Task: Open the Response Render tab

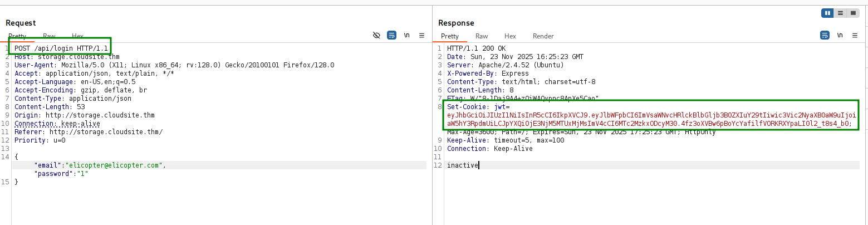Action: (x=543, y=36)
